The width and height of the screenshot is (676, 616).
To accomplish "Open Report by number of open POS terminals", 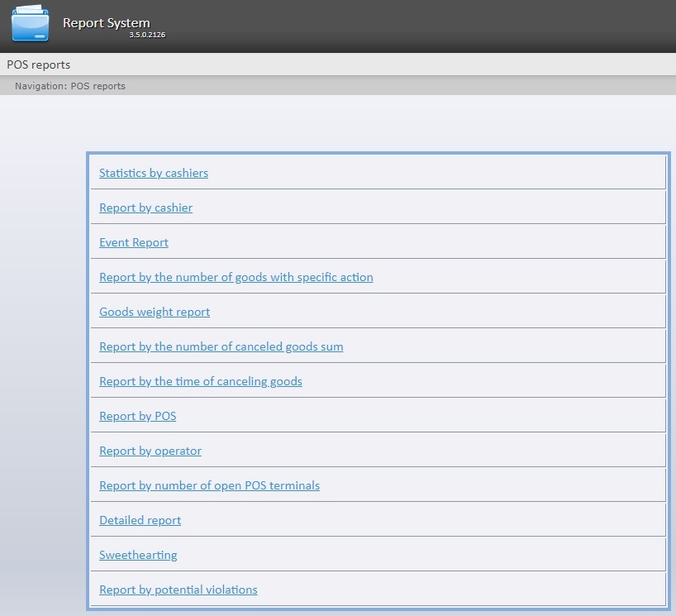I will [209, 485].
